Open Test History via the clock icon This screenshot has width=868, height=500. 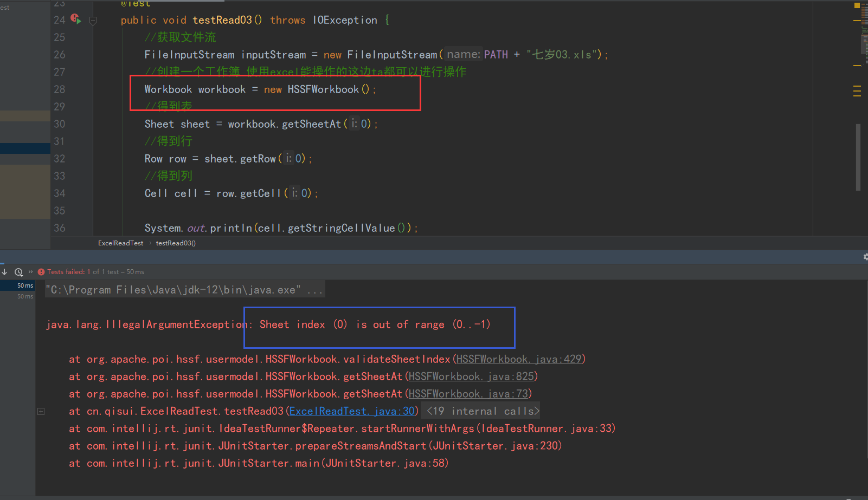[18, 271]
